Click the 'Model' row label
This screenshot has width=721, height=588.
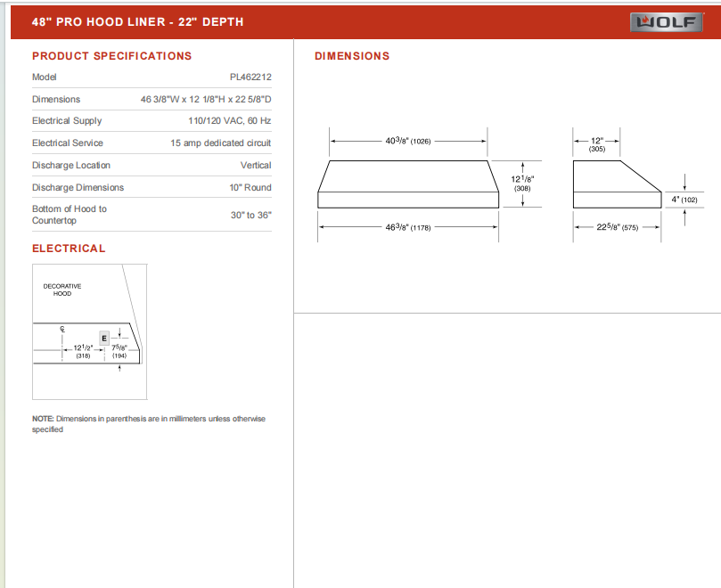click(x=45, y=77)
